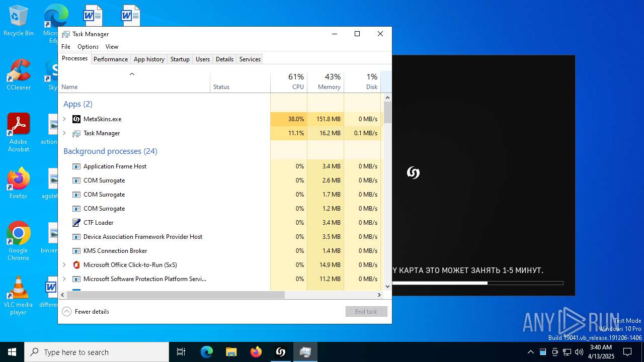Click the sort arrow above Name column
Viewport: 644px width, 362px height.
tap(132, 74)
